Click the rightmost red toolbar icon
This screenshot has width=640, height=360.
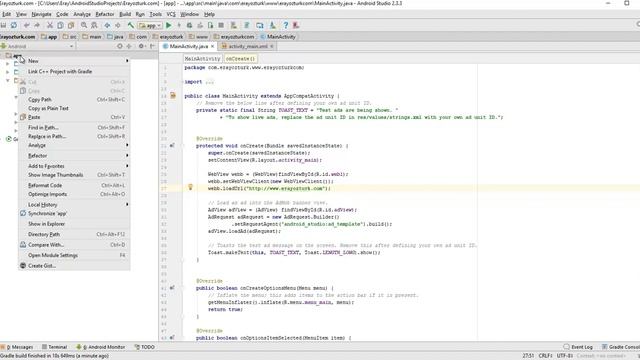click(296, 25)
